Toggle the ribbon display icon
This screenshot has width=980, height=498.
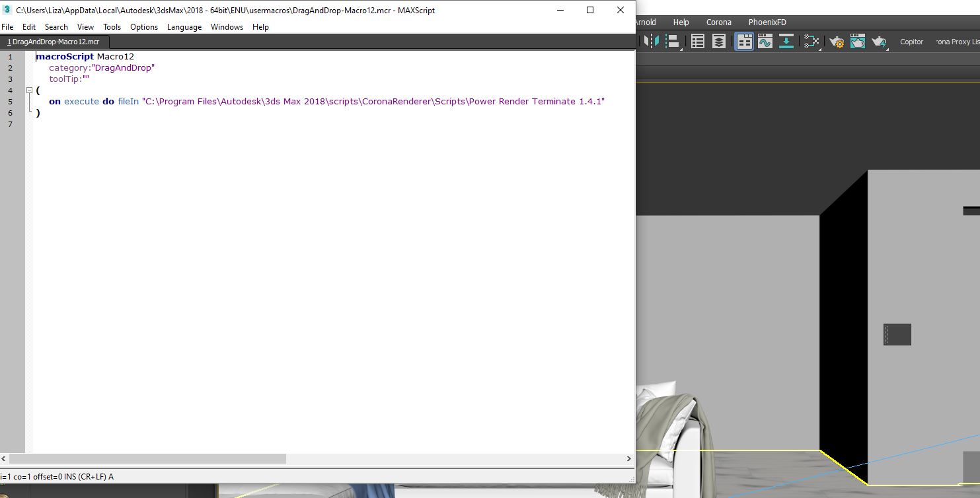[x=744, y=42]
